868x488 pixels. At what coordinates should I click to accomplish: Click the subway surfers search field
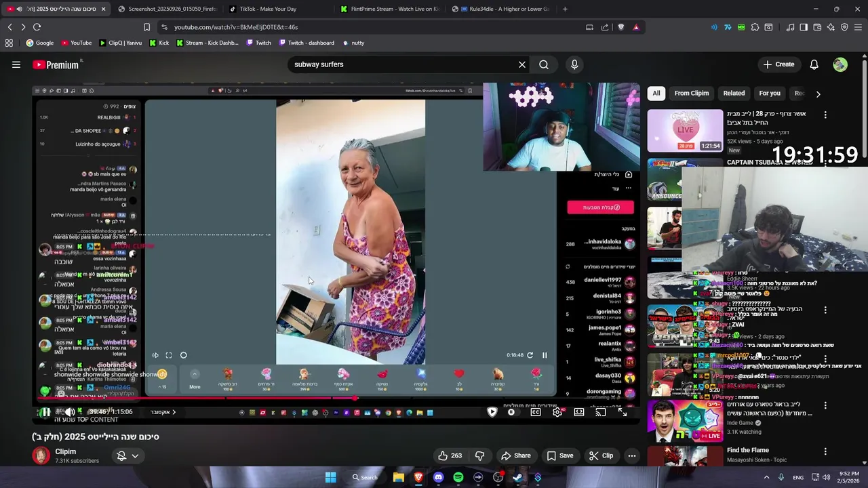point(403,64)
